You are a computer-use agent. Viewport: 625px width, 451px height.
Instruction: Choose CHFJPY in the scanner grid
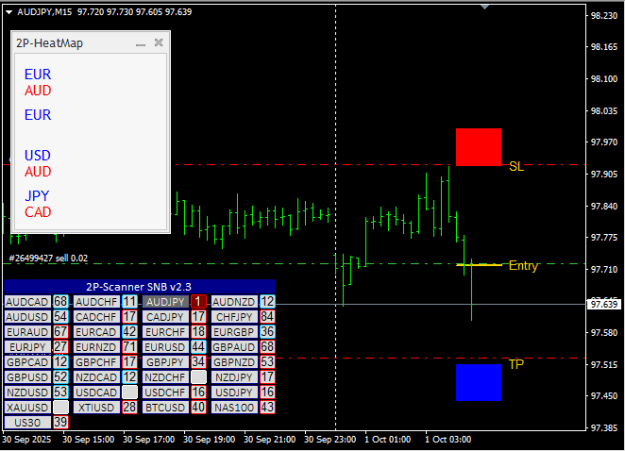(234, 317)
